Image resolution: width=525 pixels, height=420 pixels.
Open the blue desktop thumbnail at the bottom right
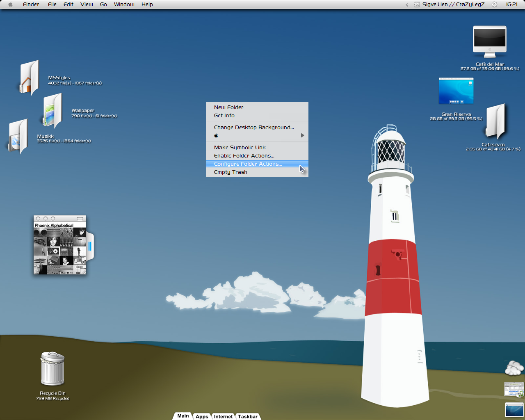point(515,410)
